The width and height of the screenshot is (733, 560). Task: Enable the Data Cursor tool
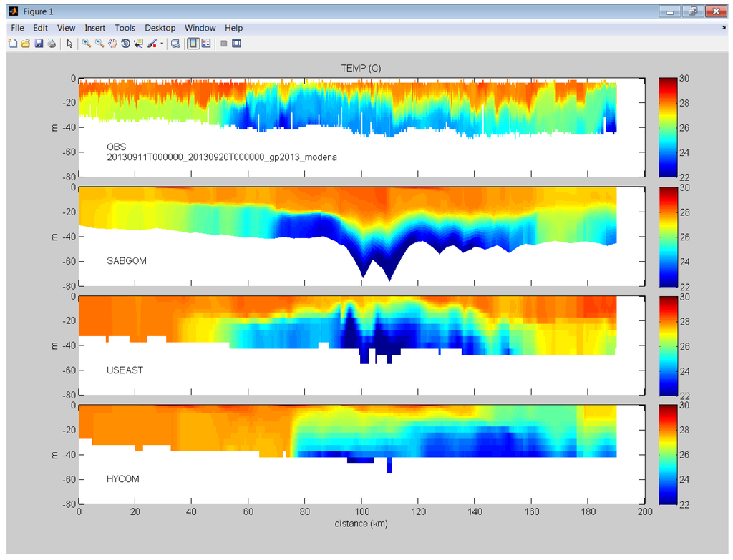click(138, 44)
